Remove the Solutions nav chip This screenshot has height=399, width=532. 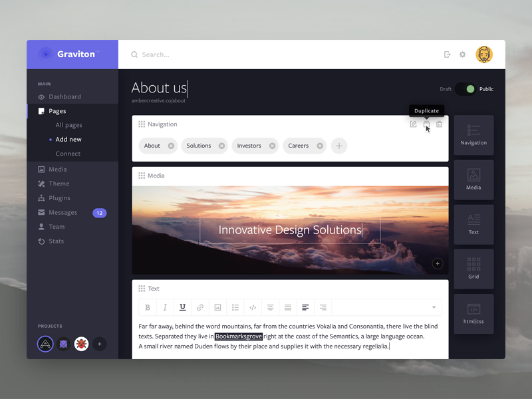[221, 146]
